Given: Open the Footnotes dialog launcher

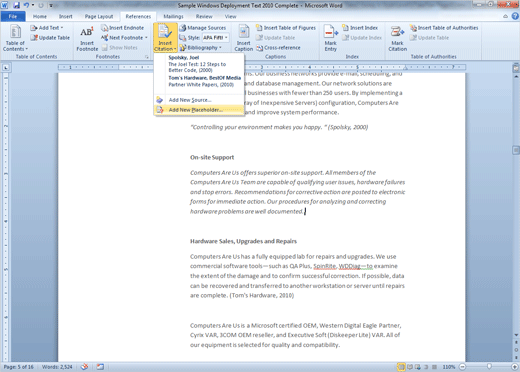Looking at the screenshot, I should pyautogui.click(x=147, y=57).
